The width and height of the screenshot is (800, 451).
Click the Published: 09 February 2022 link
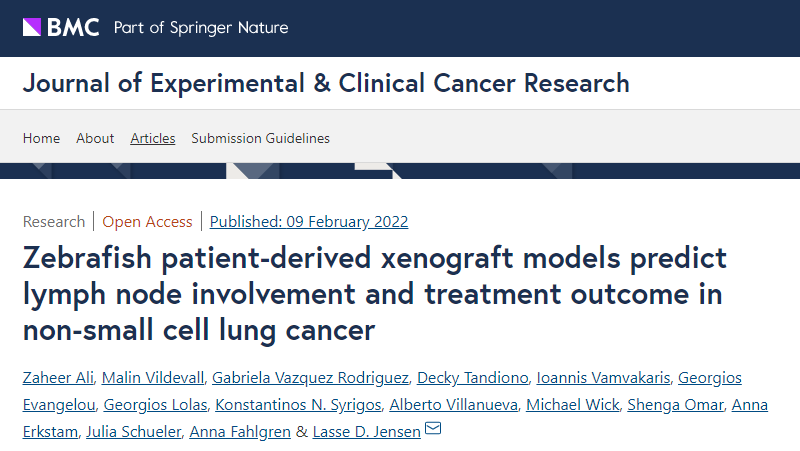309,222
